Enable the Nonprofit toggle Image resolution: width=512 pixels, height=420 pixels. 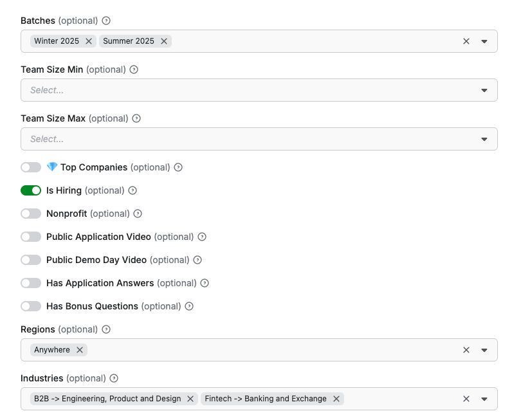31,214
